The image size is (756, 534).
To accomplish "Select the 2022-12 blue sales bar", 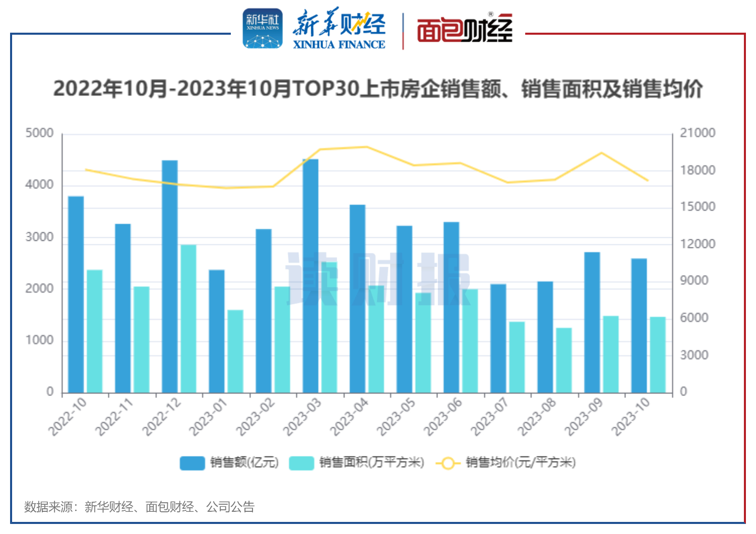I will 169,276.
